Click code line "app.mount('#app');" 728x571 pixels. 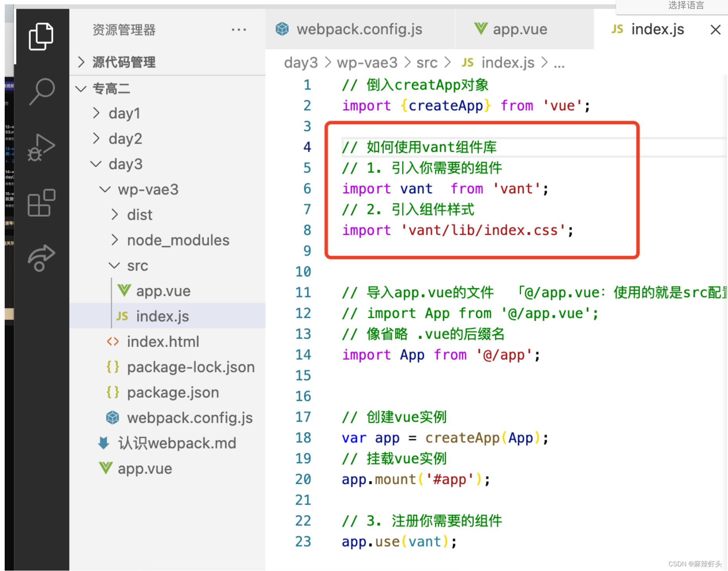(x=416, y=479)
